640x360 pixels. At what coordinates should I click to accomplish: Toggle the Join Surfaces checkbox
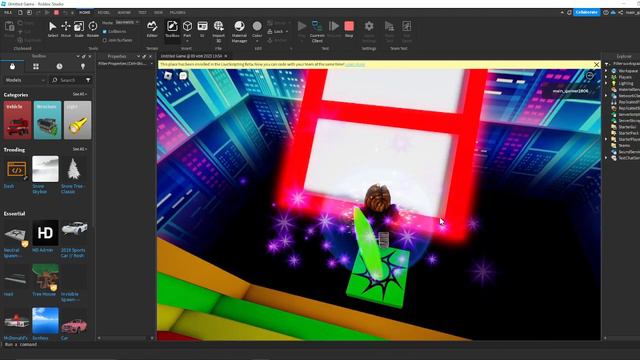point(105,40)
